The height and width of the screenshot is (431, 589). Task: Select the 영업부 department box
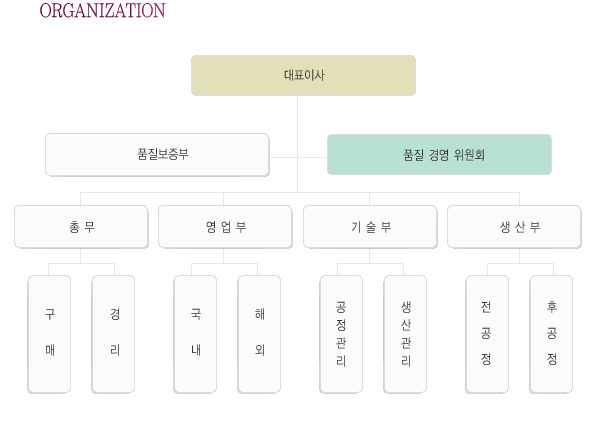tap(225, 227)
